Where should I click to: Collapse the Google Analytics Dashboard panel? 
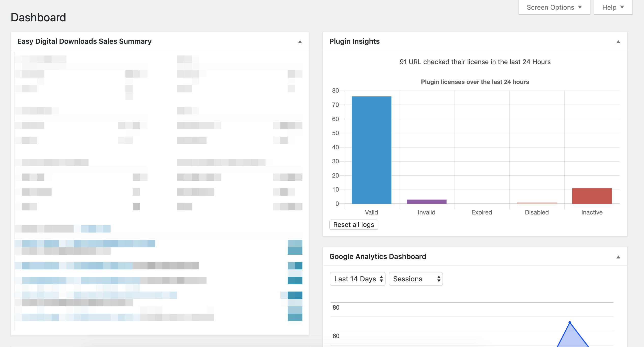[618, 257]
